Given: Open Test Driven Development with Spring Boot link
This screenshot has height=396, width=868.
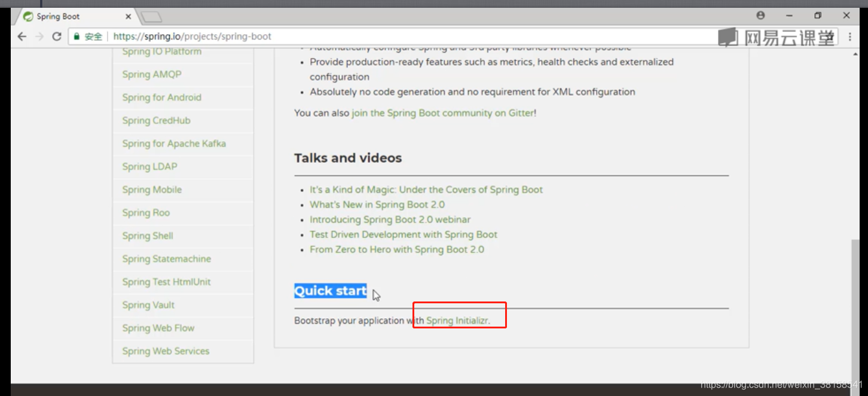Looking at the screenshot, I should click(404, 234).
